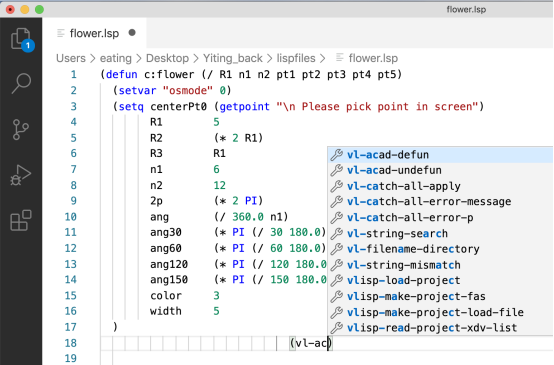The image size is (554, 365).
Task: Click the wrench icon beside vl-acad-defun
Action: click(337, 155)
